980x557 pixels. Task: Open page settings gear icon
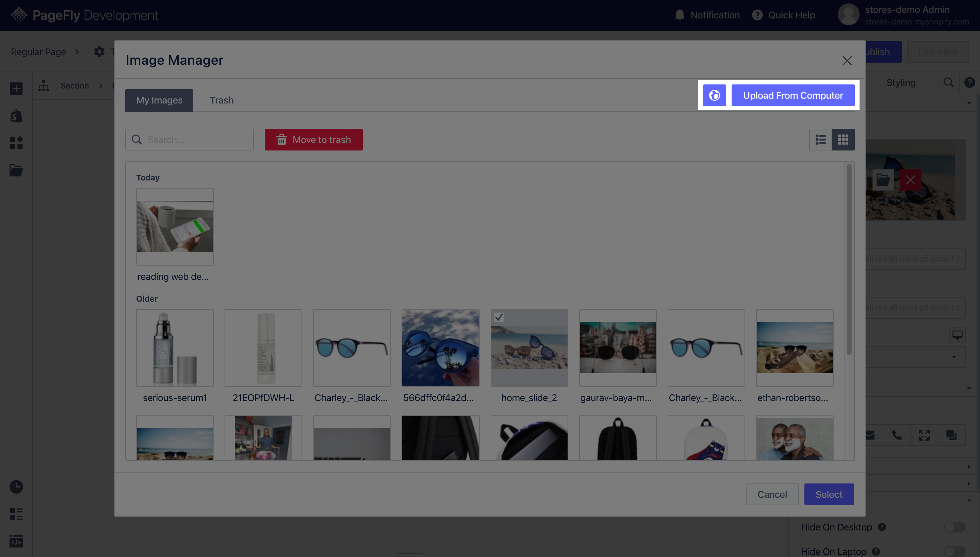pos(99,52)
